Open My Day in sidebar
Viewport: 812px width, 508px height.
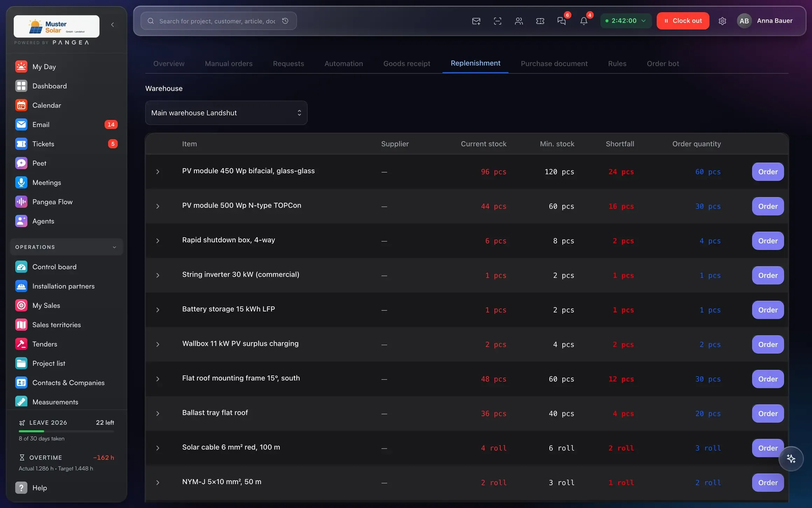(66, 67)
